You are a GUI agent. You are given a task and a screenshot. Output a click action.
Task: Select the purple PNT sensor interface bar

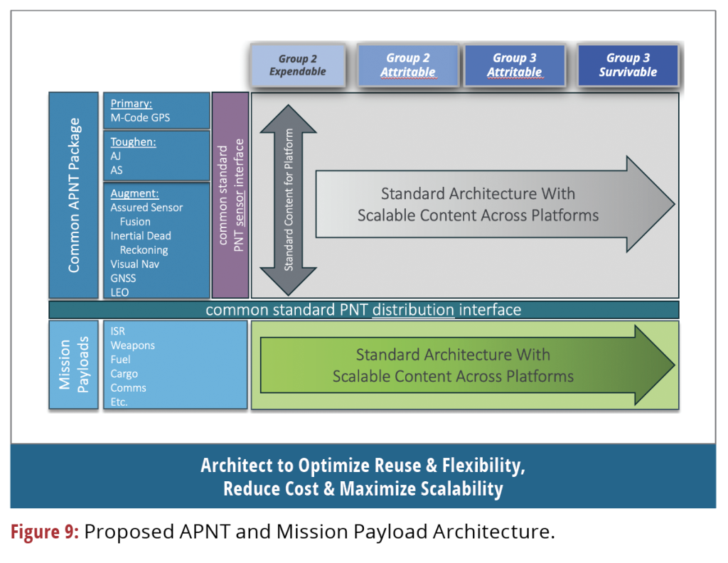[230, 195]
